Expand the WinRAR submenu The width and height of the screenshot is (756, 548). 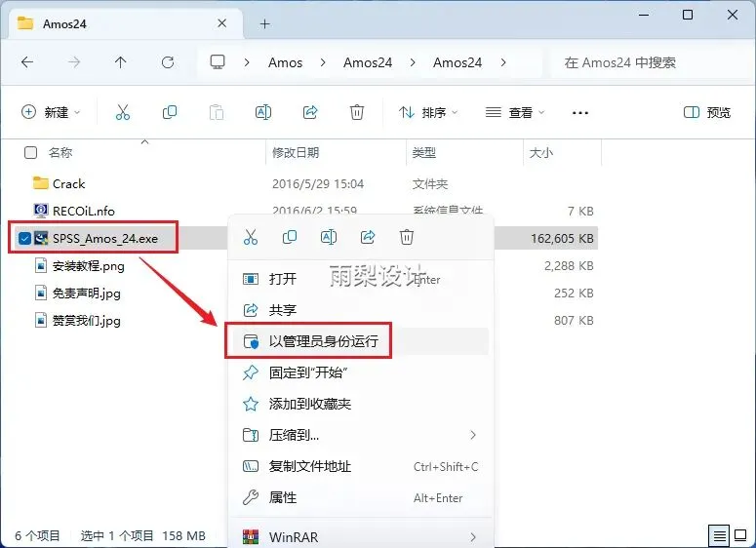(x=473, y=537)
